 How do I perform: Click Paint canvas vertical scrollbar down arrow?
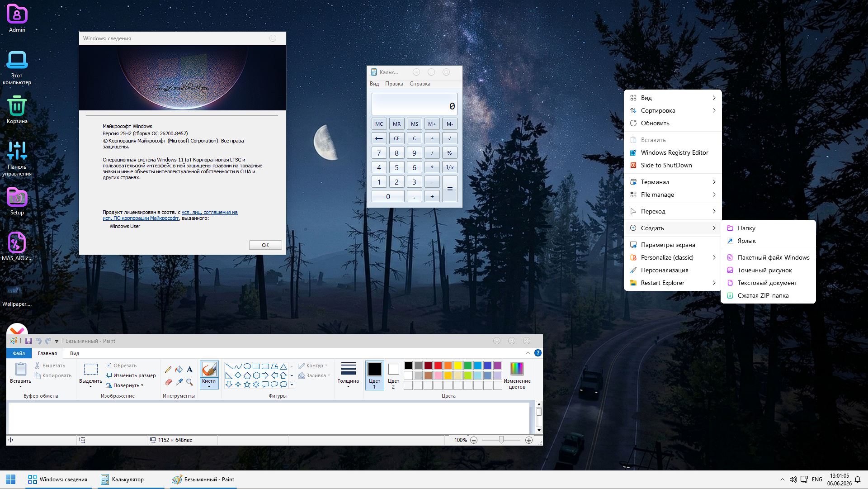pos(539,430)
